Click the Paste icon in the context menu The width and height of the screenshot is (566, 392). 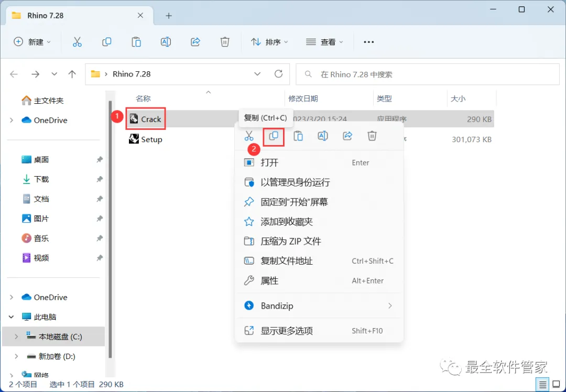298,136
